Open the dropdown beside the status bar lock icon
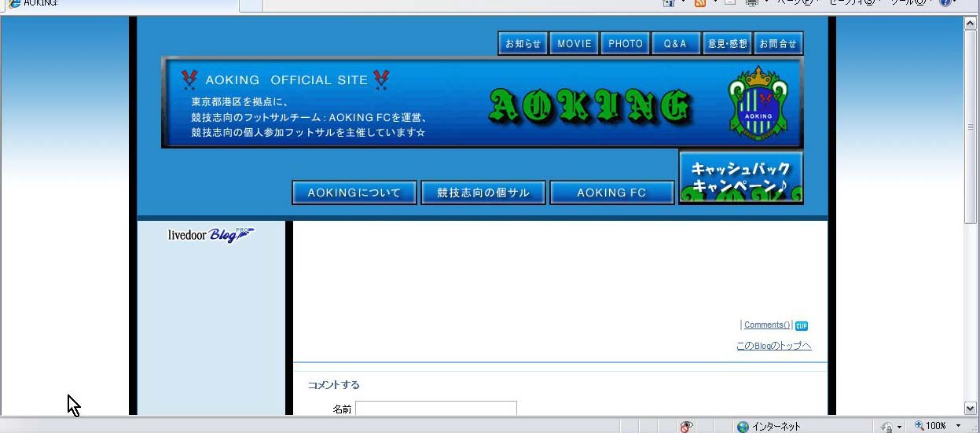Image resolution: width=980 pixels, height=433 pixels. tap(899, 427)
